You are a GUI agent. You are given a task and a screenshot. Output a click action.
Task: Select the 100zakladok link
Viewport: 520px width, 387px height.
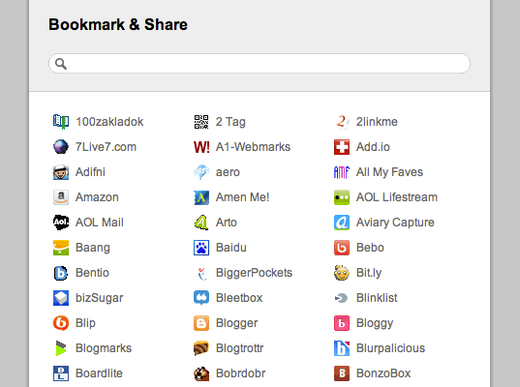(109, 122)
